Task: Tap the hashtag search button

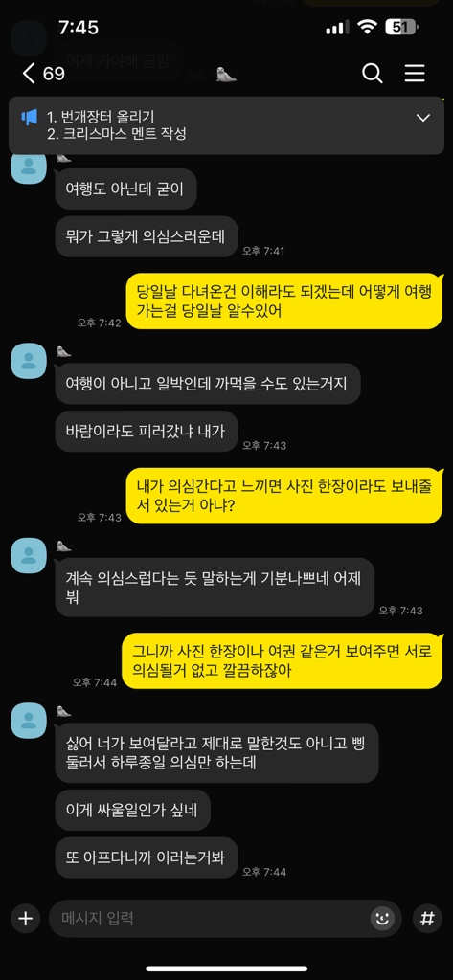Action: 427,918
